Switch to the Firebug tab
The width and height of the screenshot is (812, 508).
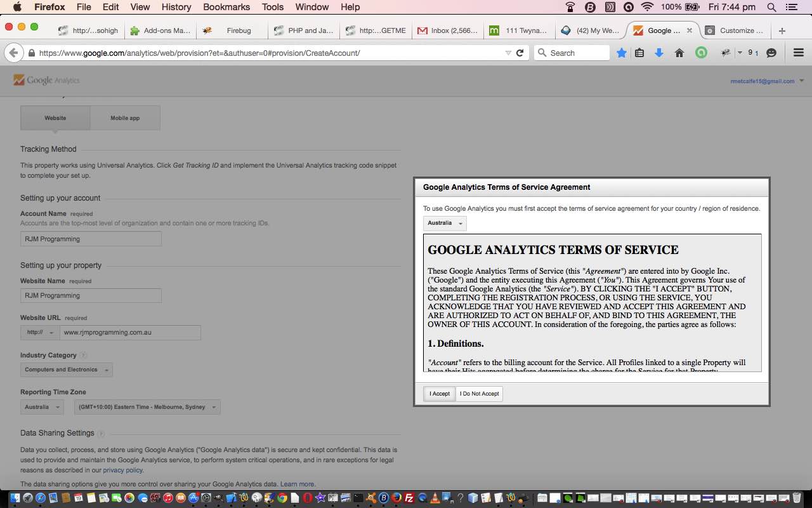click(232, 30)
